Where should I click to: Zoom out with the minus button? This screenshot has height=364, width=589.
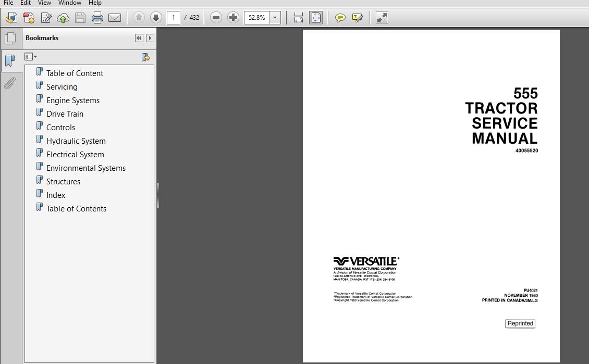pos(216,17)
